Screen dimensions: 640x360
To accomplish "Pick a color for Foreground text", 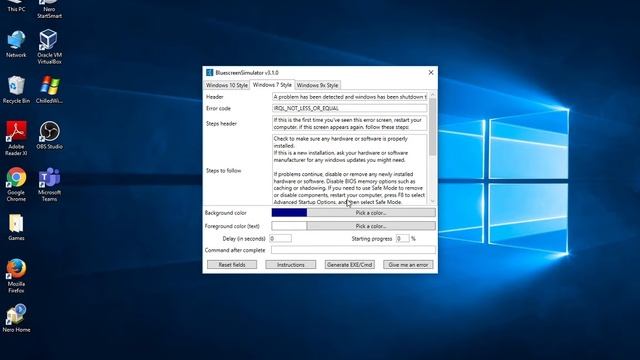I will [x=371, y=226].
